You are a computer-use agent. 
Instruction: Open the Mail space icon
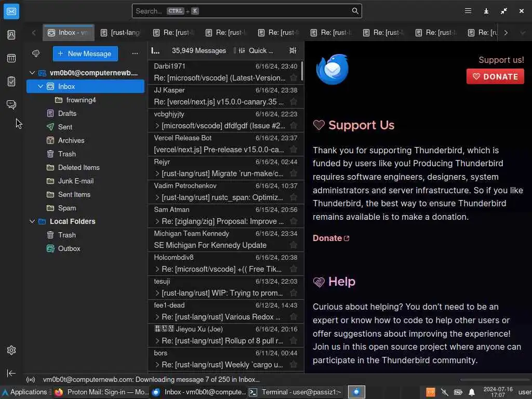11,11
